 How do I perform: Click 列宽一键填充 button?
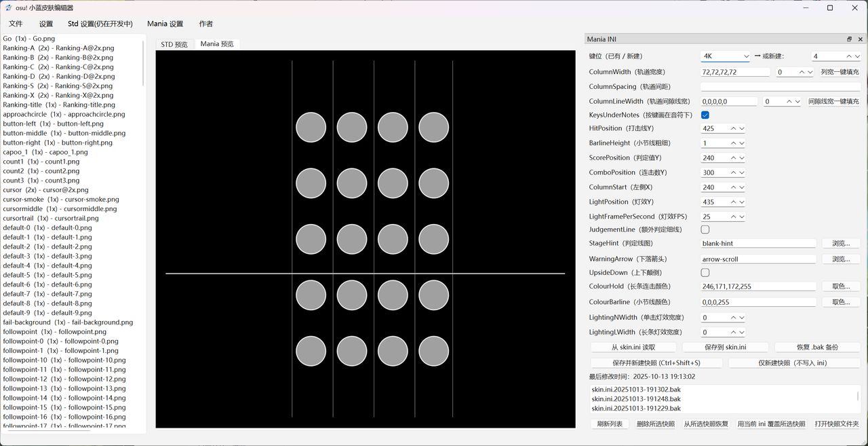840,72
